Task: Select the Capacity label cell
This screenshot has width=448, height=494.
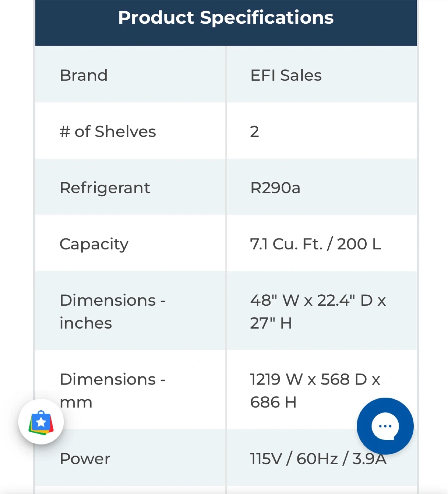Action: pos(94,244)
